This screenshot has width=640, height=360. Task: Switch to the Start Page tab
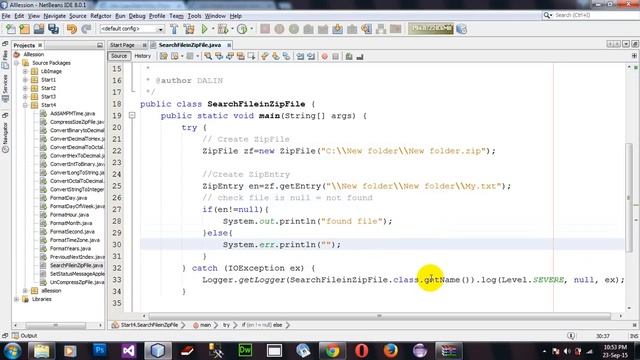(x=122, y=45)
